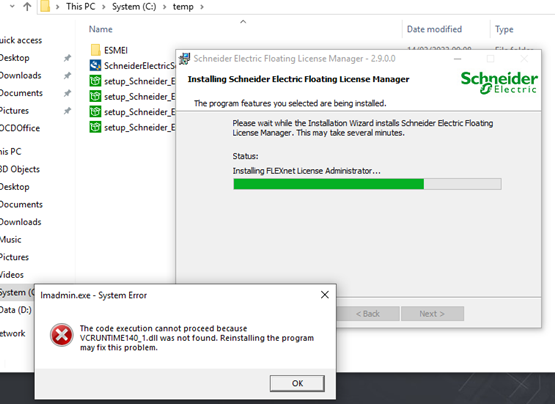Select the last setup_Schneider_E package icon

pyautogui.click(x=95, y=127)
